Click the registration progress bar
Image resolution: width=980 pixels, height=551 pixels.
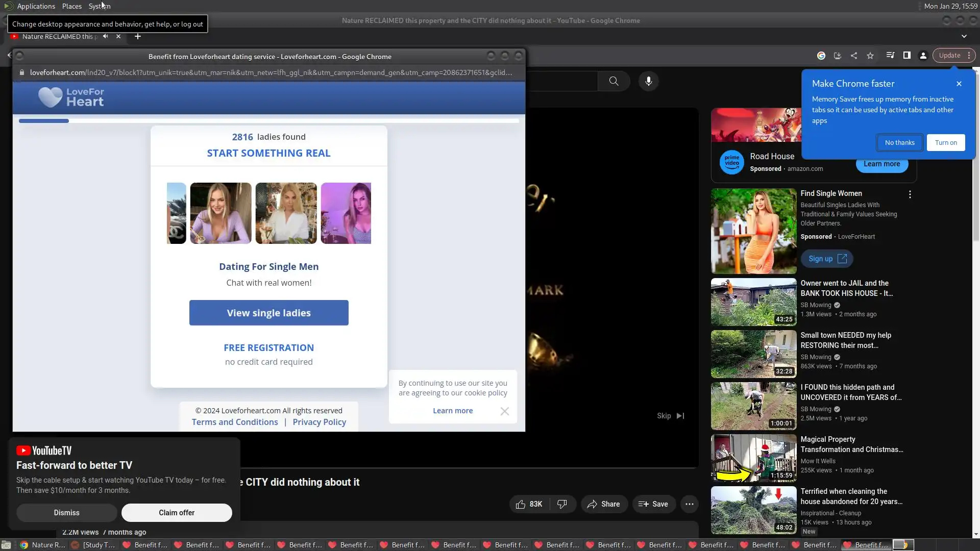(x=268, y=121)
